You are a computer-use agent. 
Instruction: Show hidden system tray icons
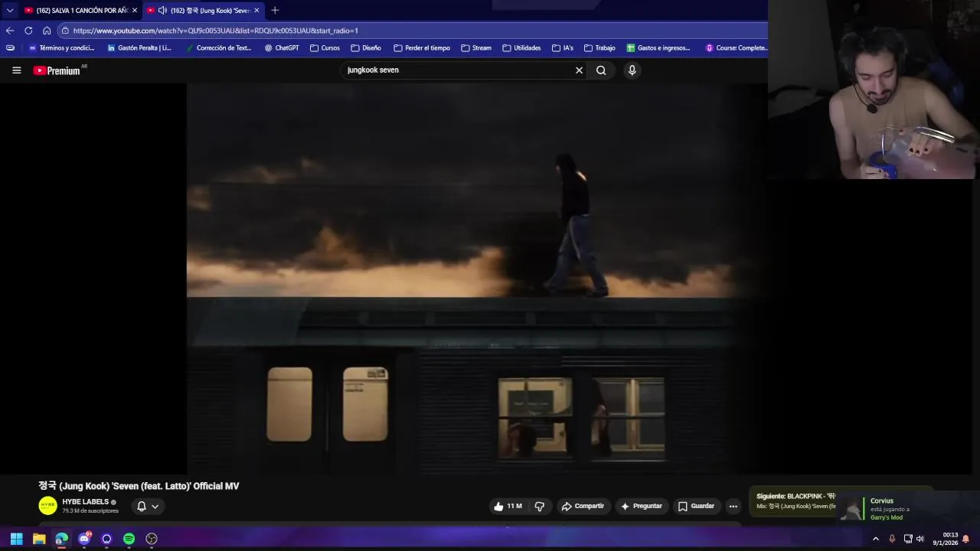(x=876, y=539)
